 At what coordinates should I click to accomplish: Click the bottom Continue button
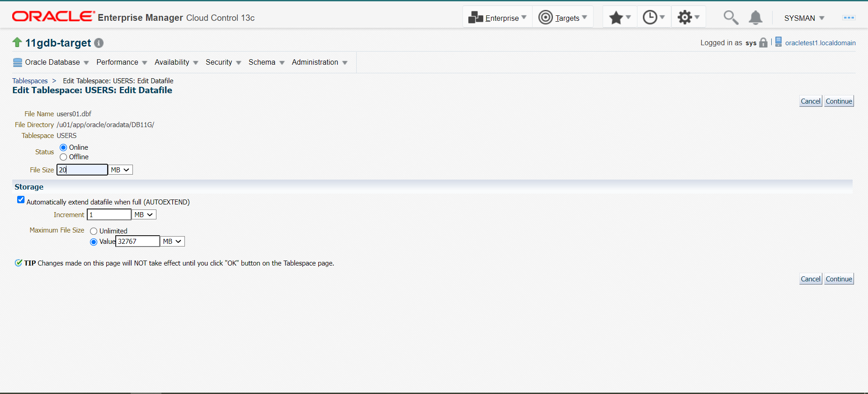(839, 279)
